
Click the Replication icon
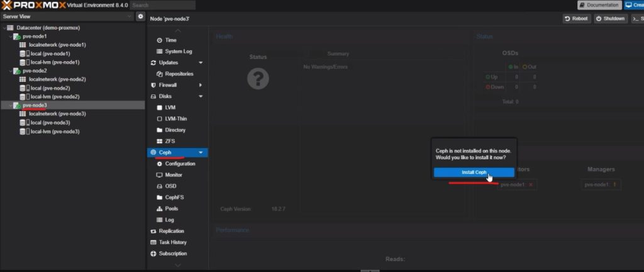[153, 231]
